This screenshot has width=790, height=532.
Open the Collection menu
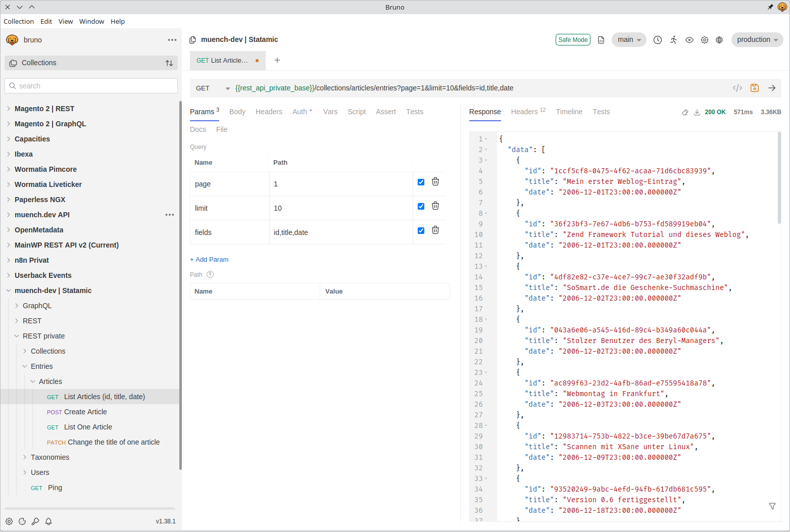click(19, 21)
